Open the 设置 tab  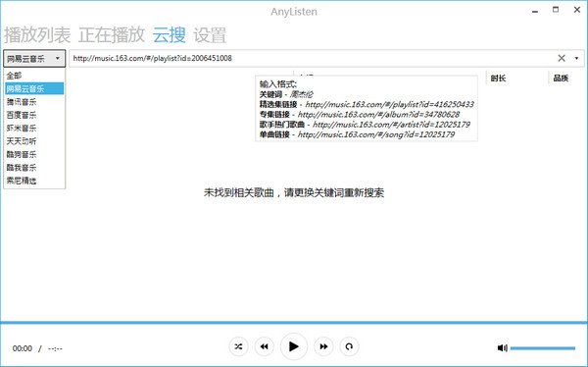click(x=210, y=35)
